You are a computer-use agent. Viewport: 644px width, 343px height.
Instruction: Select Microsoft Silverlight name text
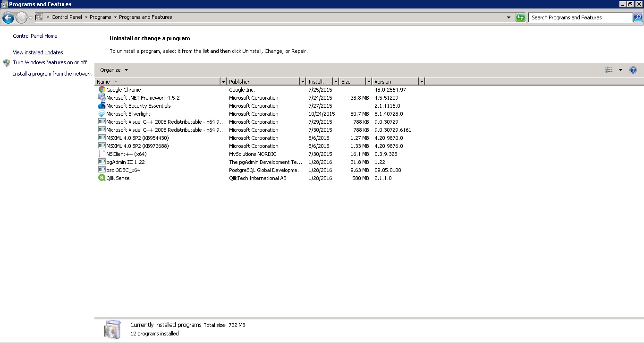[128, 114]
